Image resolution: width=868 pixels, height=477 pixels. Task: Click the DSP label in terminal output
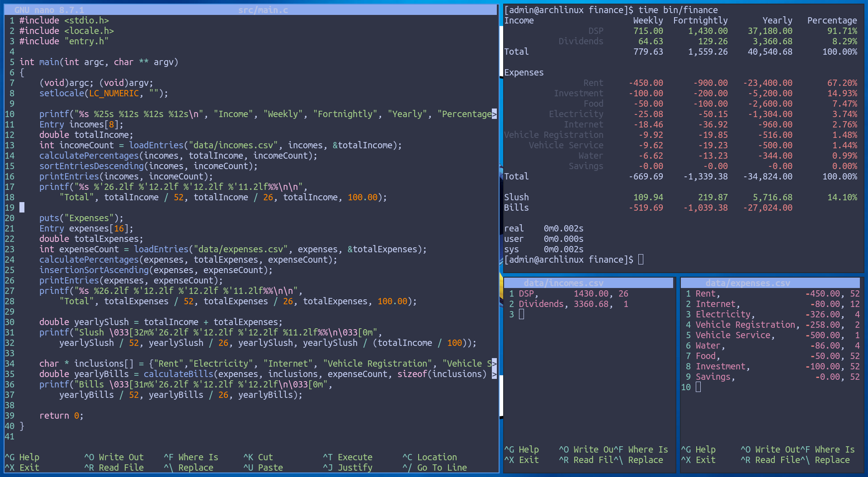click(596, 31)
